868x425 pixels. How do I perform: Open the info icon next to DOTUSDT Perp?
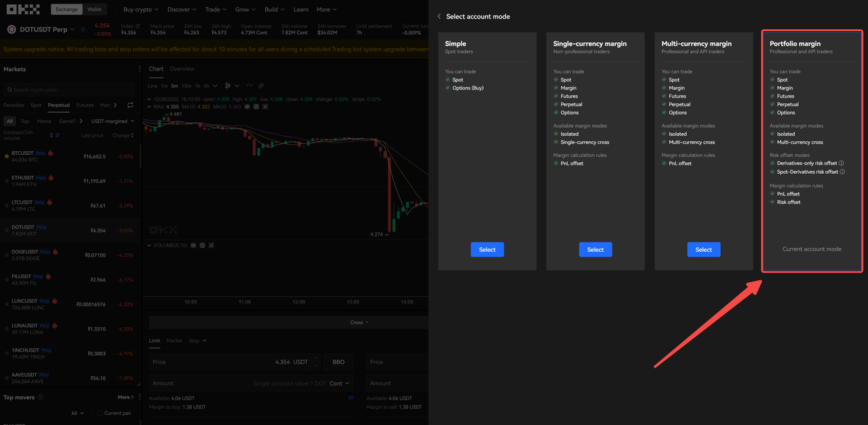coord(83,30)
